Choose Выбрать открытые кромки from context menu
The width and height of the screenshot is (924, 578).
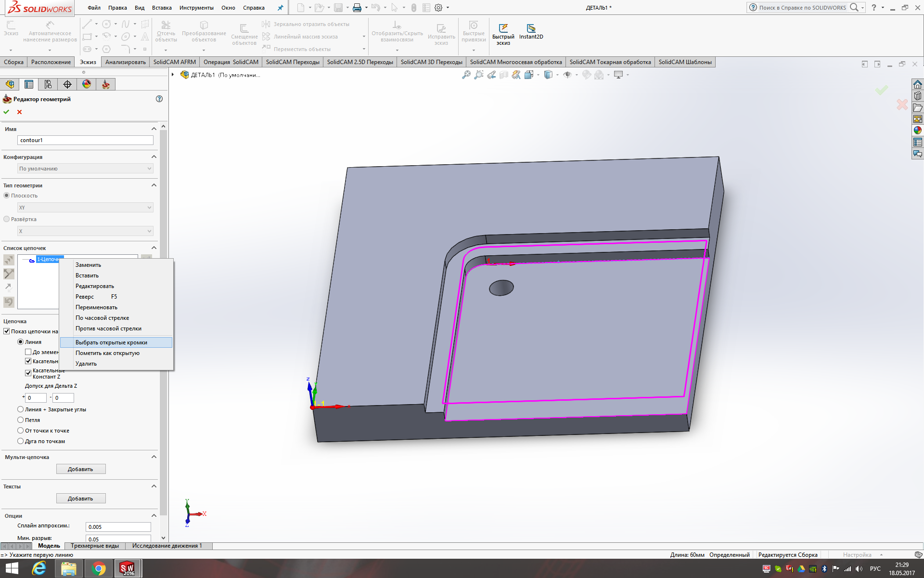[x=111, y=342]
